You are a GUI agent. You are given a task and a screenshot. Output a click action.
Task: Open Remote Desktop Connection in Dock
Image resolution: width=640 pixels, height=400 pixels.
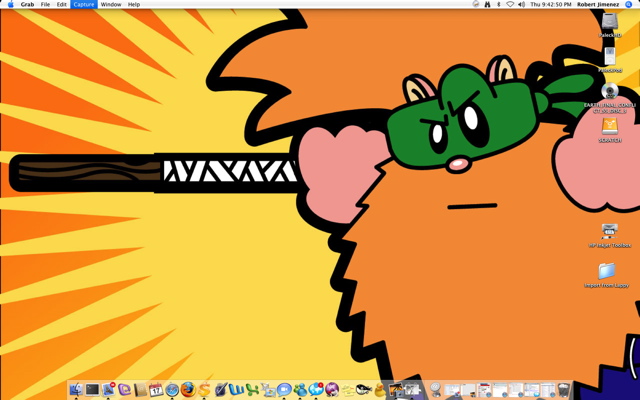268,390
